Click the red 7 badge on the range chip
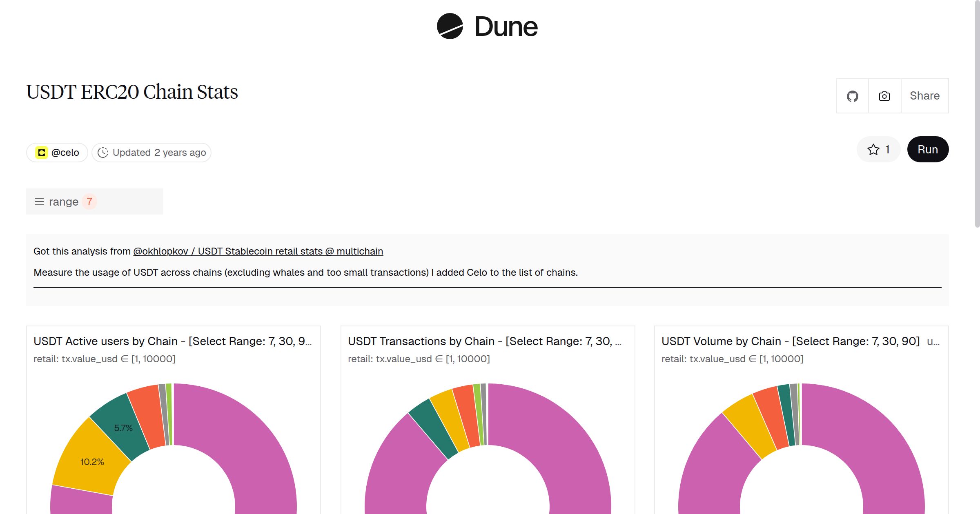980x514 pixels. click(x=89, y=201)
